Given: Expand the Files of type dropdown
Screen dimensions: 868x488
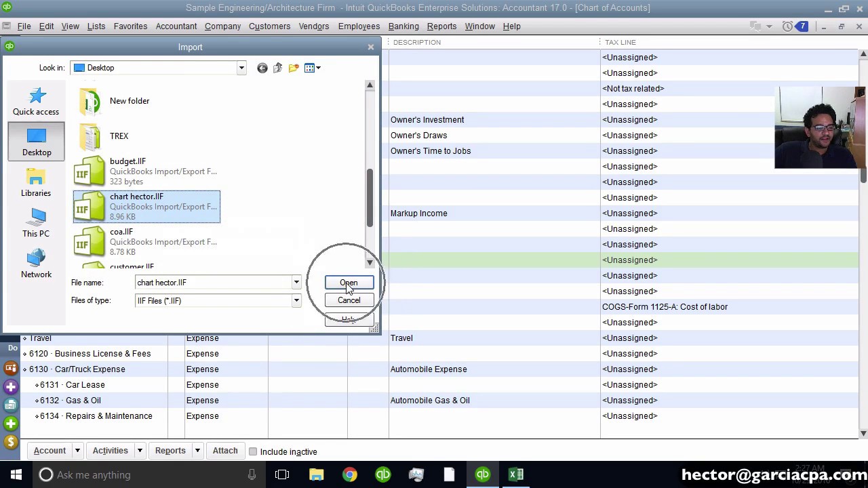Looking at the screenshot, I should (x=296, y=300).
